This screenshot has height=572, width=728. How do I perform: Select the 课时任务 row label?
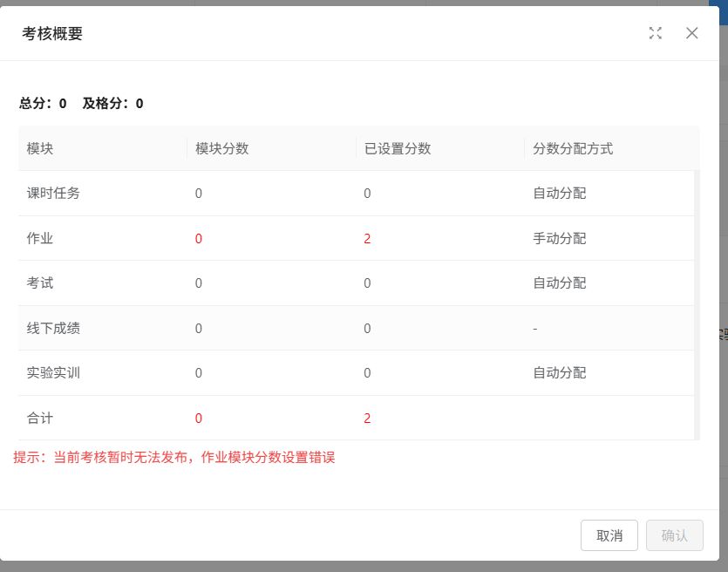click(x=53, y=193)
